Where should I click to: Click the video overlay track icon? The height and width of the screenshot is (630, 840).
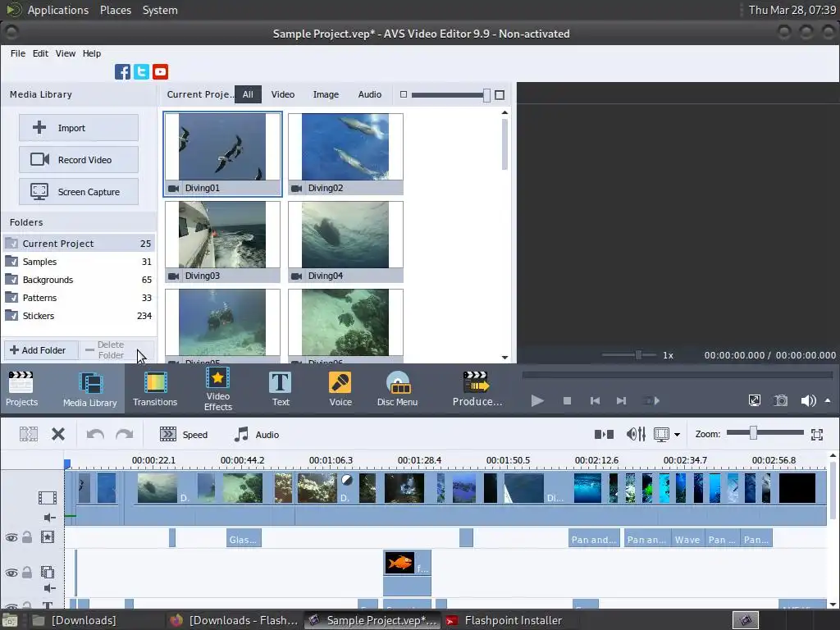click(47, 572)
